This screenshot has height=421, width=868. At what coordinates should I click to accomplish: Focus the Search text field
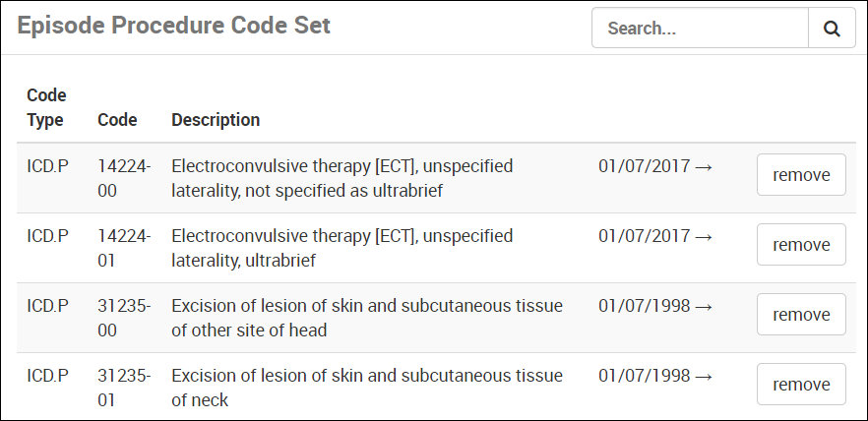(700, 29)
